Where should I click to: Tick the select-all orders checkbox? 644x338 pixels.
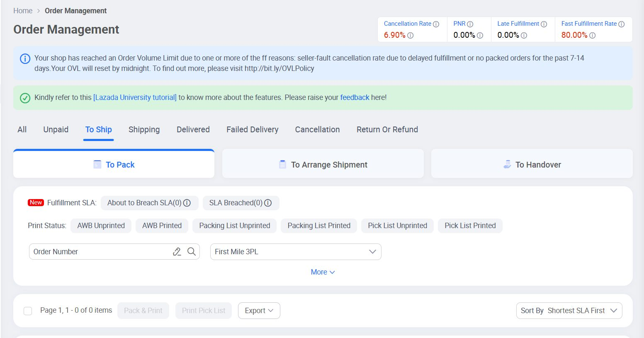point(28,310)
